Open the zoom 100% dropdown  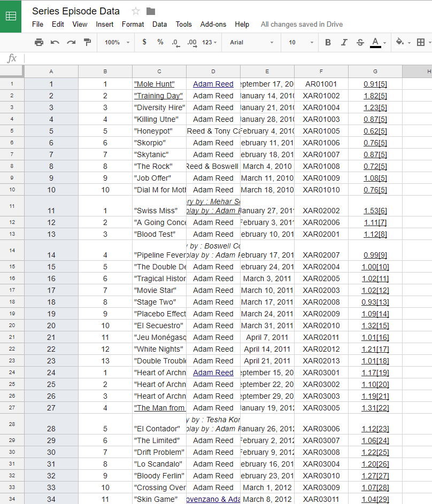point(117,42)
